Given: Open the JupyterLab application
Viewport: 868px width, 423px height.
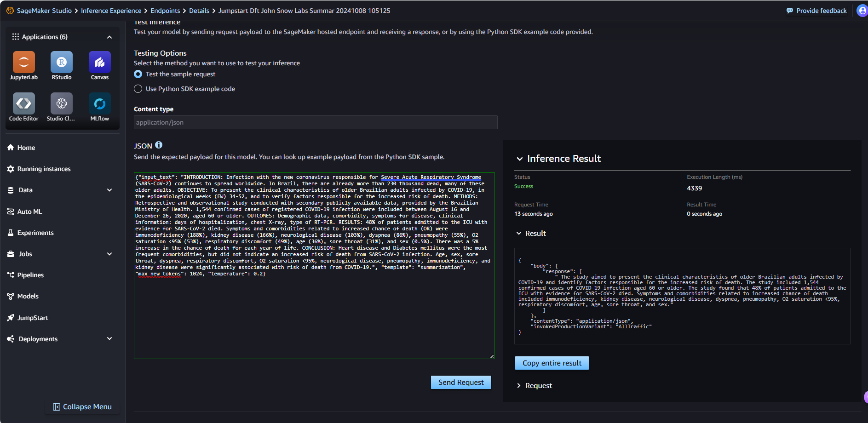Looking at the screenshot, I should pyautogui.click(x=24, y=66).
